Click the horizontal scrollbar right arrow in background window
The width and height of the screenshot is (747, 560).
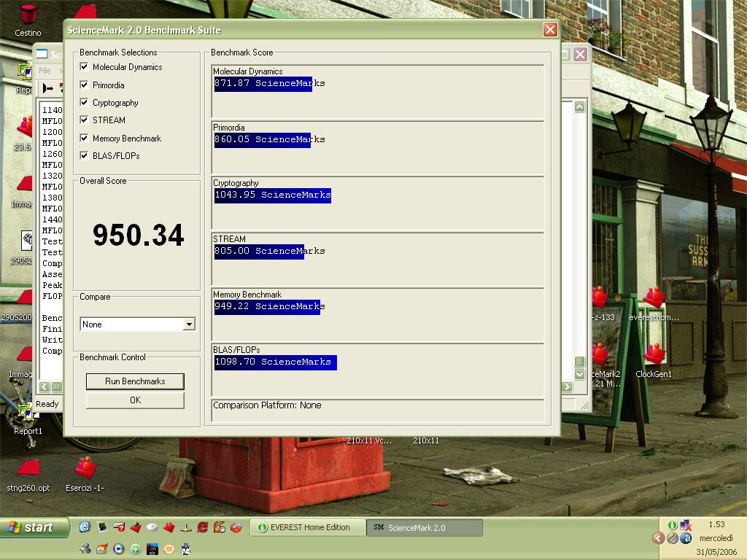tap(567, 386)
